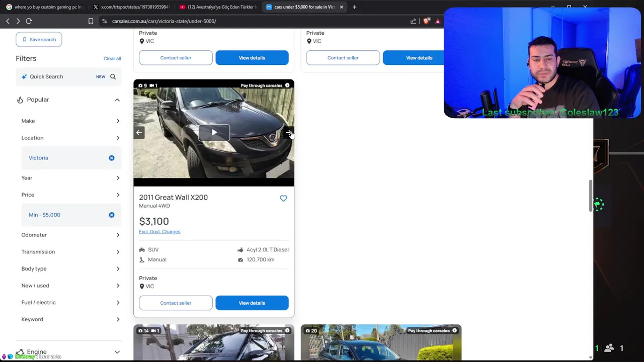The image size is (644, 362).
Task: Click the Popular flame icon
Action: click(x=20, y=100)
